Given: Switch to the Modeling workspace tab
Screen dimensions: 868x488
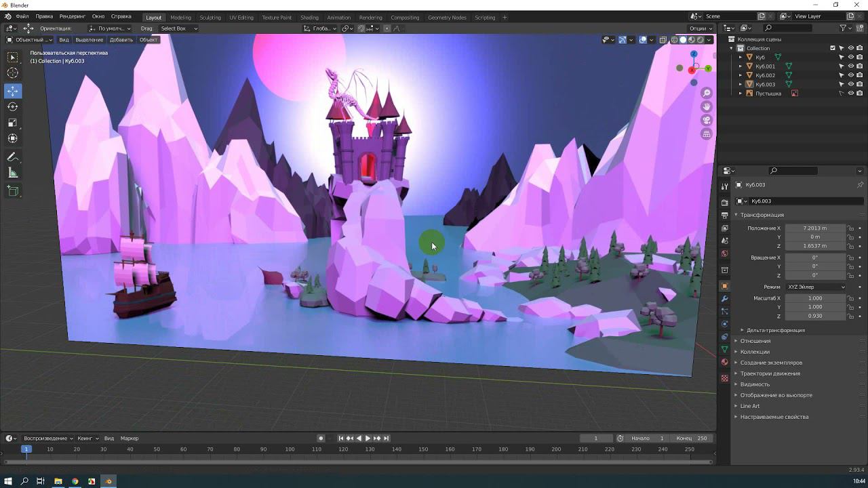Looking at the screenshot, I should pyautogui.click(x=180, y=18).
